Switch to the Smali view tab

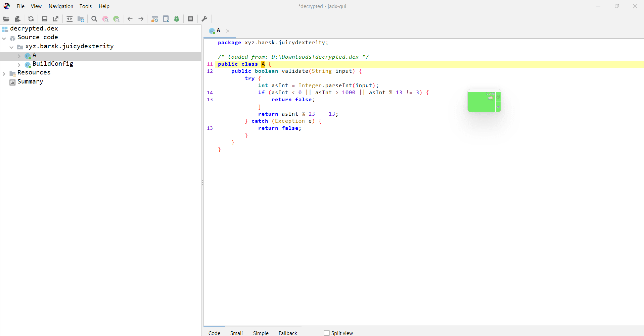[x=236, y=333]
